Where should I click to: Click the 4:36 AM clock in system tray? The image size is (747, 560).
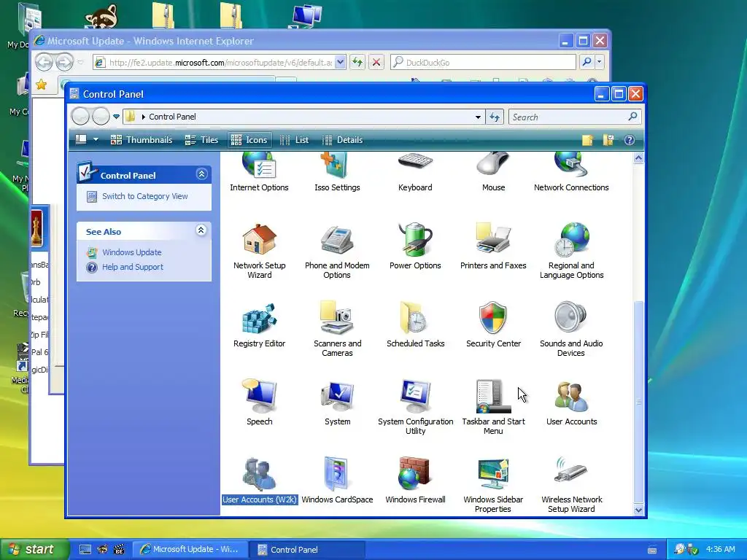(x=720, y=550)
